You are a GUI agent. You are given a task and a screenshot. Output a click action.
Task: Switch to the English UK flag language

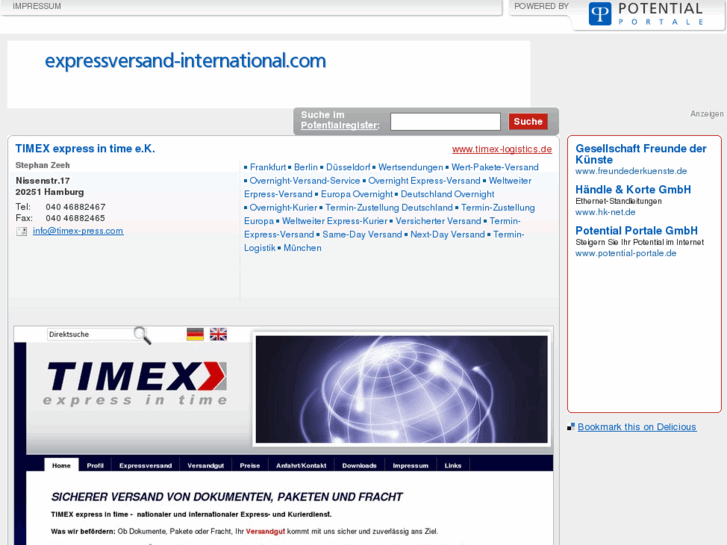click(218, 334)
